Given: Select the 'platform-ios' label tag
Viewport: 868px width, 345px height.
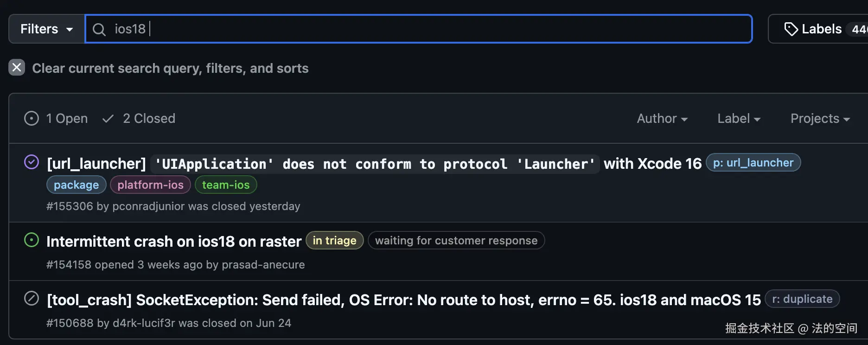Looking at the screenshot, I should click(x=150, y=185).
